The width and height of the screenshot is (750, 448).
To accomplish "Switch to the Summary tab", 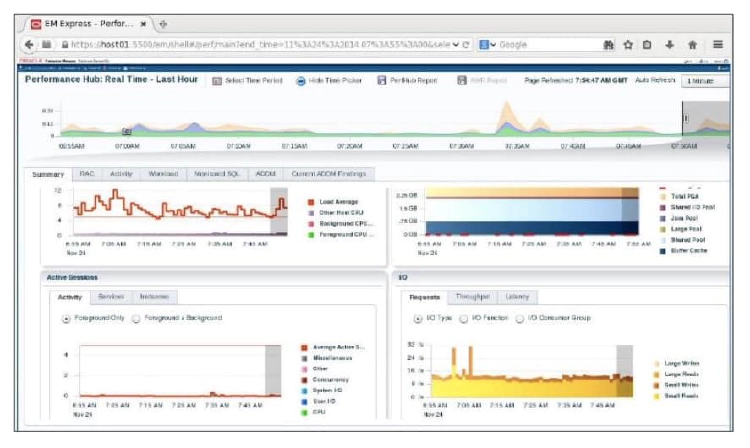I will [x=48, y=175].
